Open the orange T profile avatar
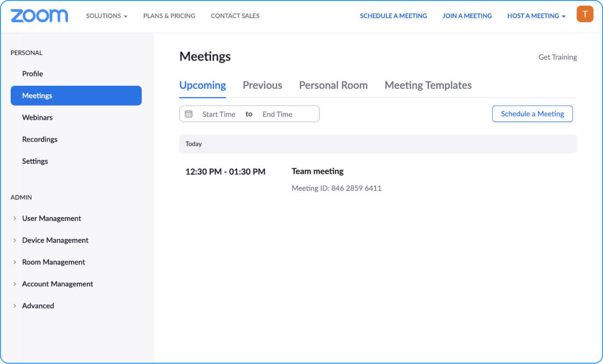The image size is (603, 364). [584, 14]
